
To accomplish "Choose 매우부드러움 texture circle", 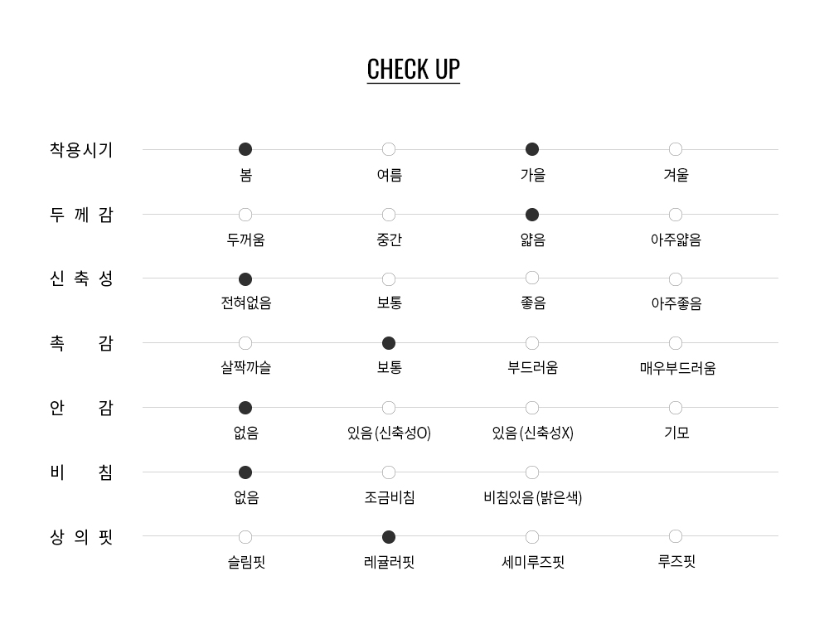I will coord(676,343).
